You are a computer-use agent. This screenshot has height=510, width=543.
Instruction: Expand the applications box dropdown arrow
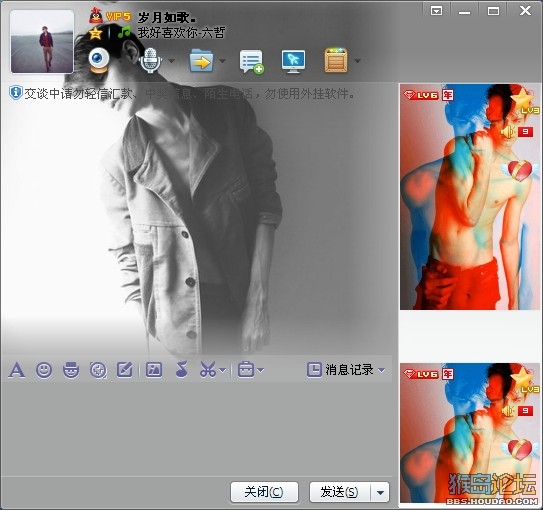point(357,61)
